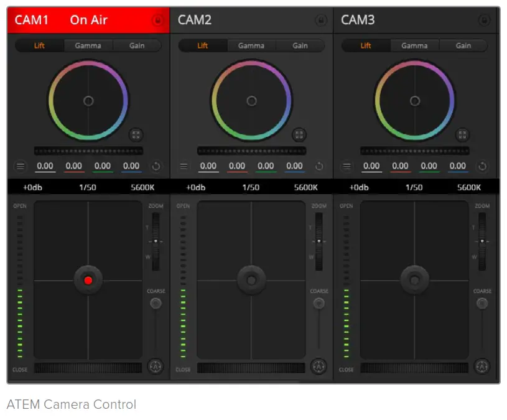Open CAM1 color corrector window icon
The image size is (507, 420).
coord(136,135)
